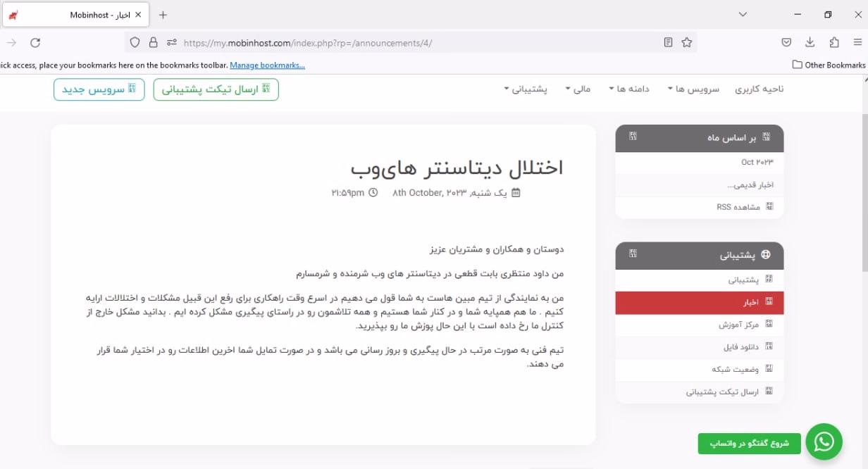Viewport: 868px width, 469px height.
Task: Click the WhatsApp chat floating icon
Action: tap(824, 442)
